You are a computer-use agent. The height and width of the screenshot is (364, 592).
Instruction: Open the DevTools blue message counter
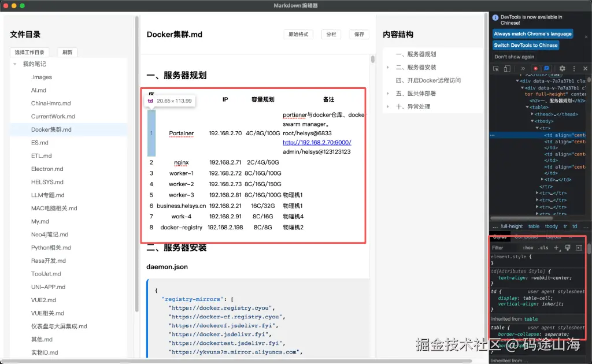pyautogui.click(x=546, y=69)
